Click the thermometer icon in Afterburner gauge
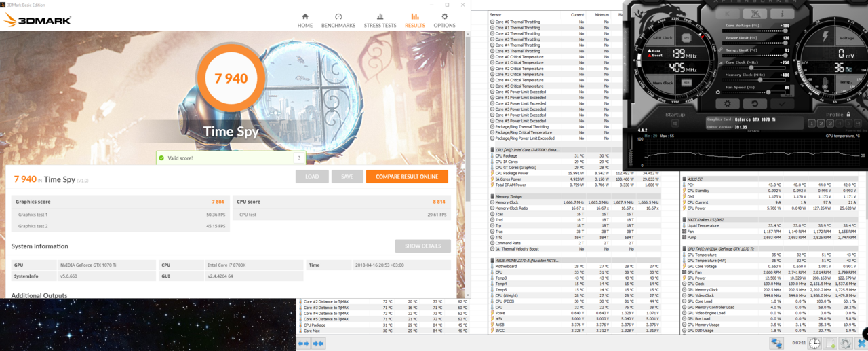 (824, 84)
